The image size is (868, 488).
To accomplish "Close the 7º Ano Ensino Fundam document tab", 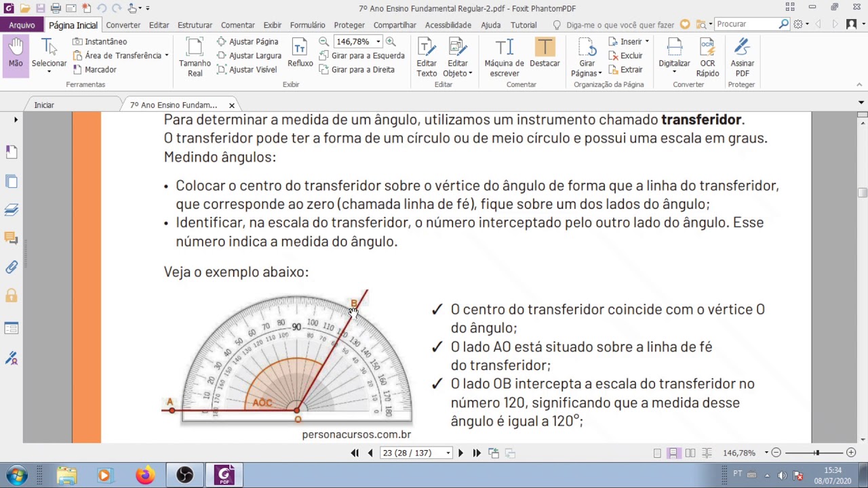I will click(x=231, y=105).
